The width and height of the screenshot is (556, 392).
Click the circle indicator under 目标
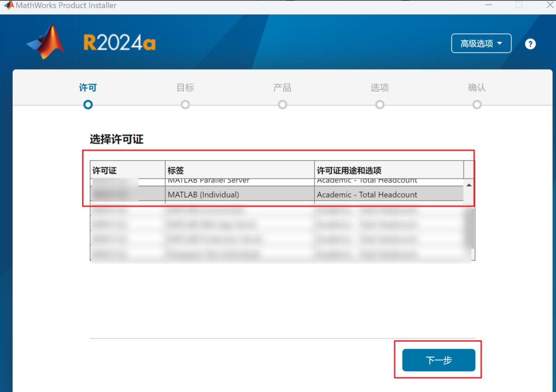click(185, 105)
